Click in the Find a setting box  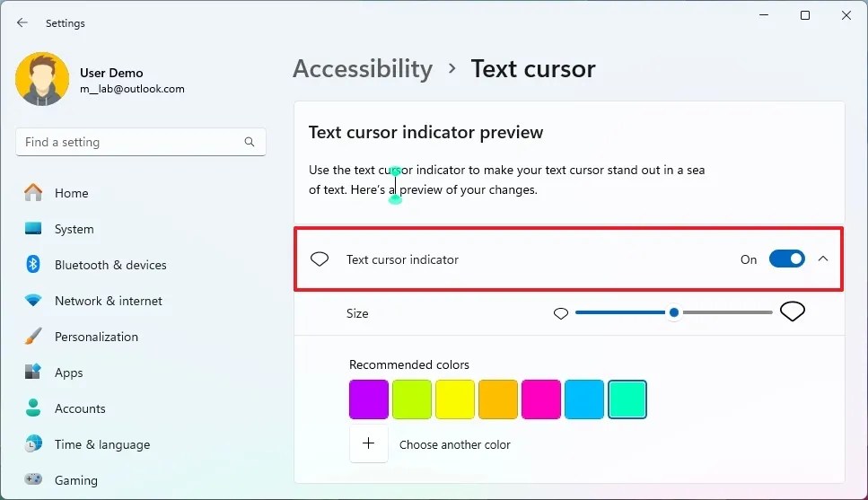(x=141, y=143)
